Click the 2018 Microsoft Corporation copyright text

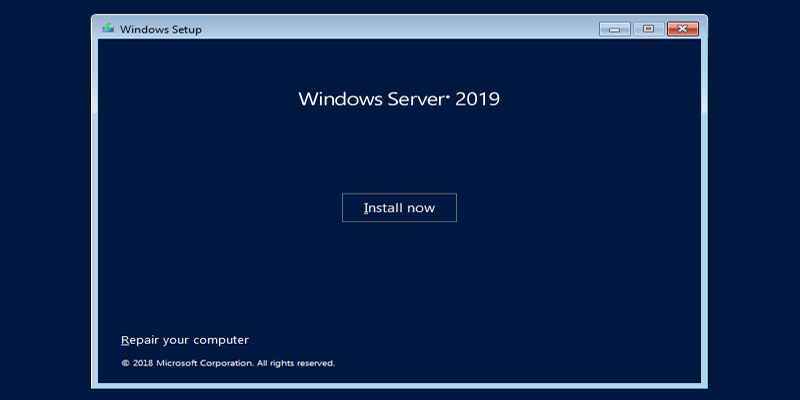click(x=228, y=363)
